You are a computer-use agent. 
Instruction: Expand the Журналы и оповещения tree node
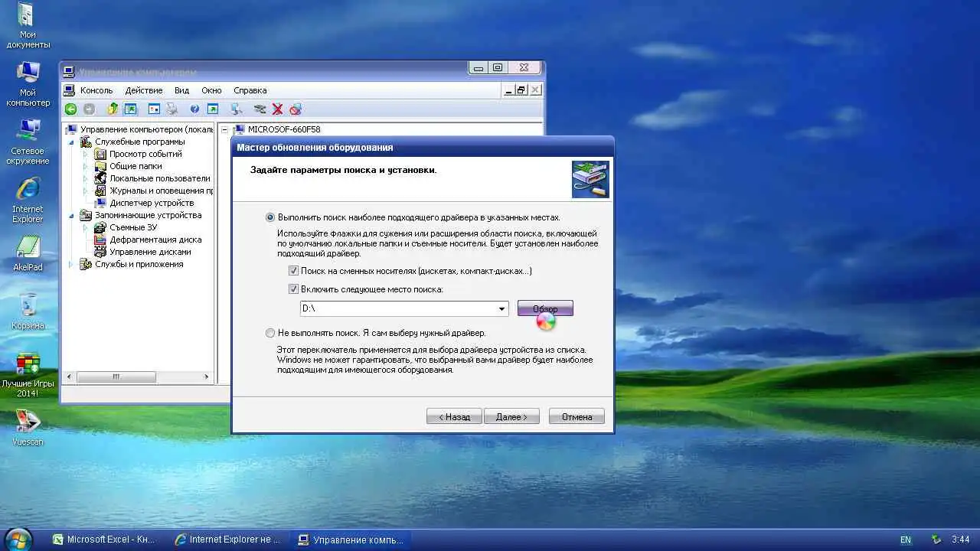[x=86, y=191]
